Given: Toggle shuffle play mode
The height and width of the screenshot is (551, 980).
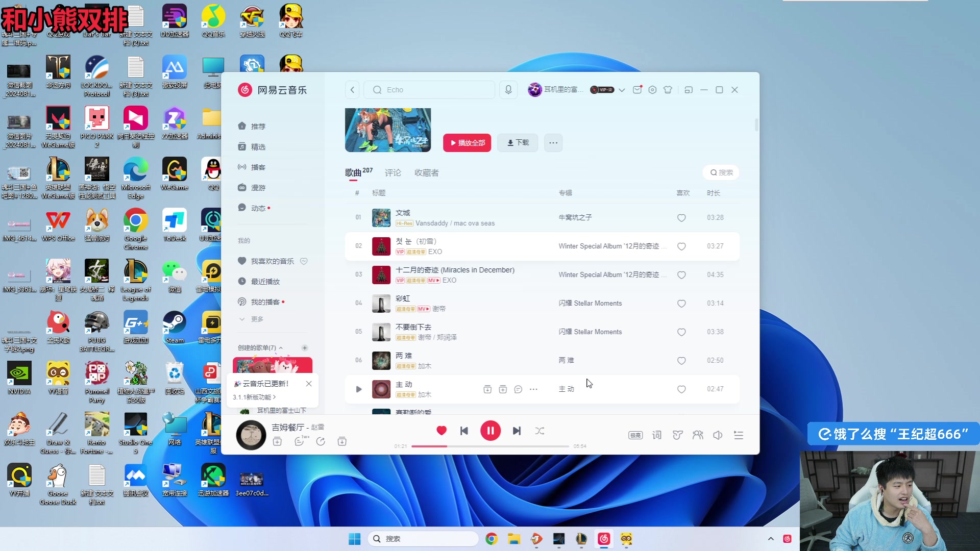Looking at the screenshot, I should [x=540, y=431].
